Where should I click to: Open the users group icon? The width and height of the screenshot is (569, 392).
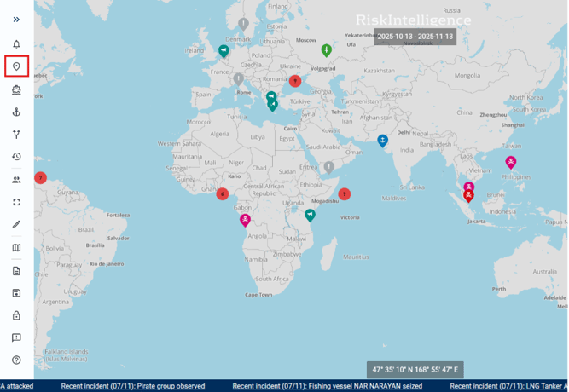tap(16, 180)
